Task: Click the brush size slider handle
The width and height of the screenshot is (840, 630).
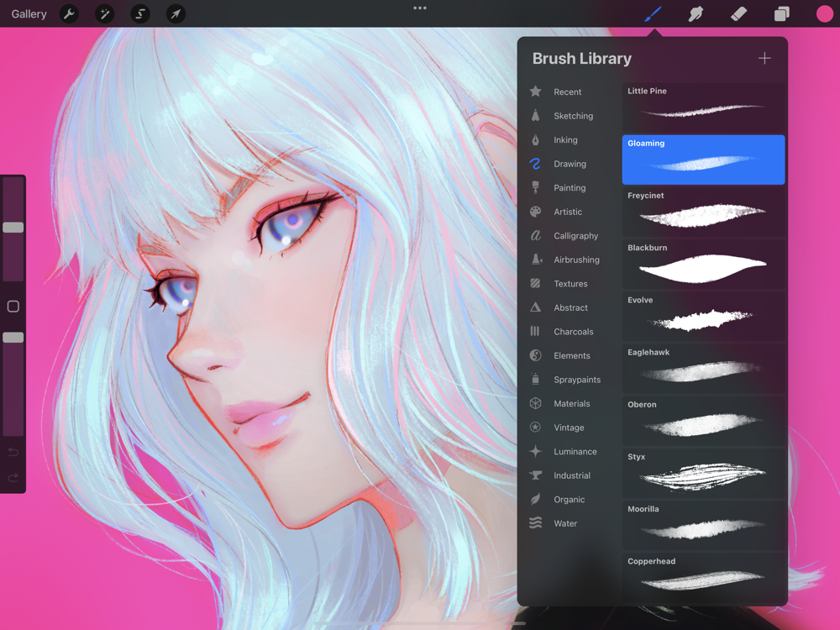Action: [13, 228]
